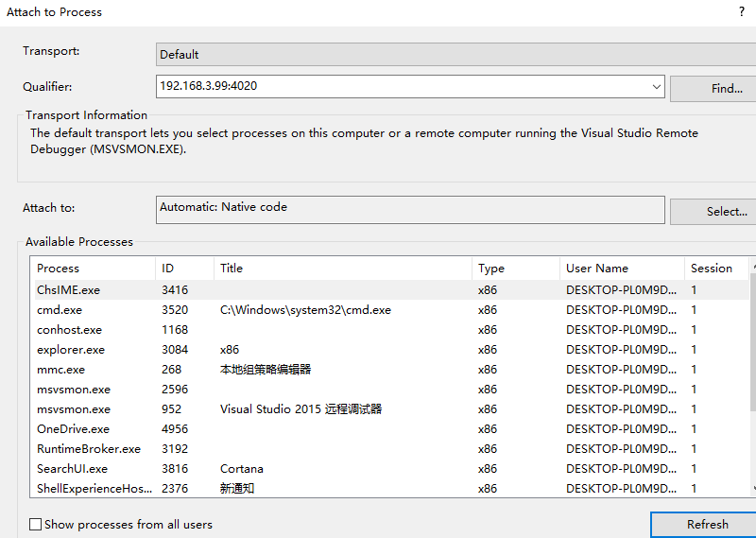The width and height of the screenshot is (756, 538).
Task: Select msvsmon.exe with ID 952
Action: (x=74, y=409)
